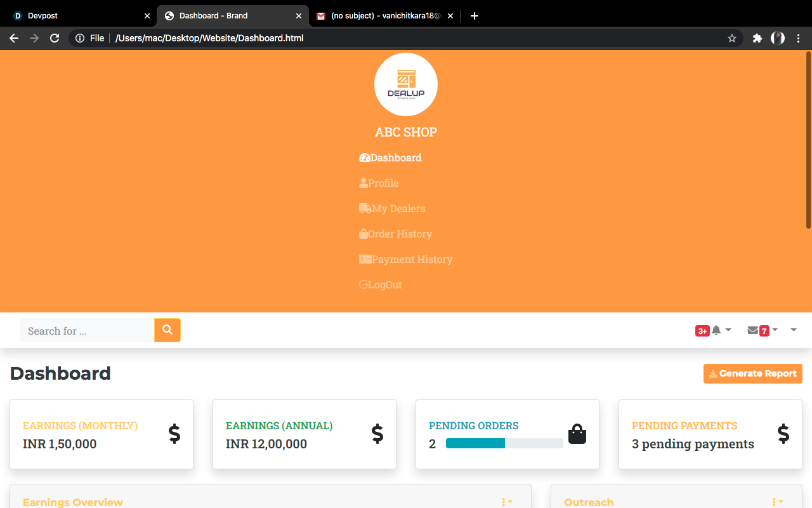Select the '(no subject)' Gmail tab

pos(381,15)
